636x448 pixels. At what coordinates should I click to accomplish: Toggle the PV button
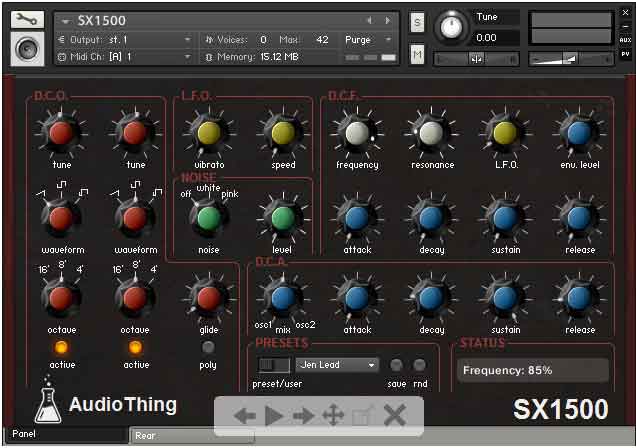625,54
